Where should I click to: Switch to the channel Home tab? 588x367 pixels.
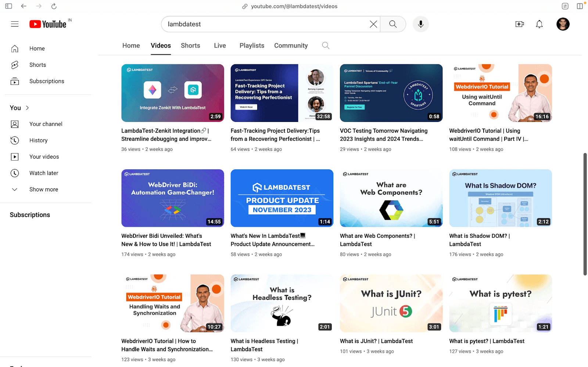pos(131,46)
